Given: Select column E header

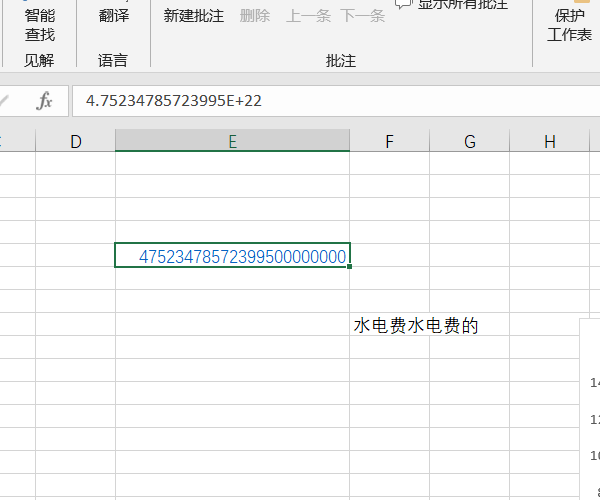Looking at the screenshot, I should tap(232, 142).
